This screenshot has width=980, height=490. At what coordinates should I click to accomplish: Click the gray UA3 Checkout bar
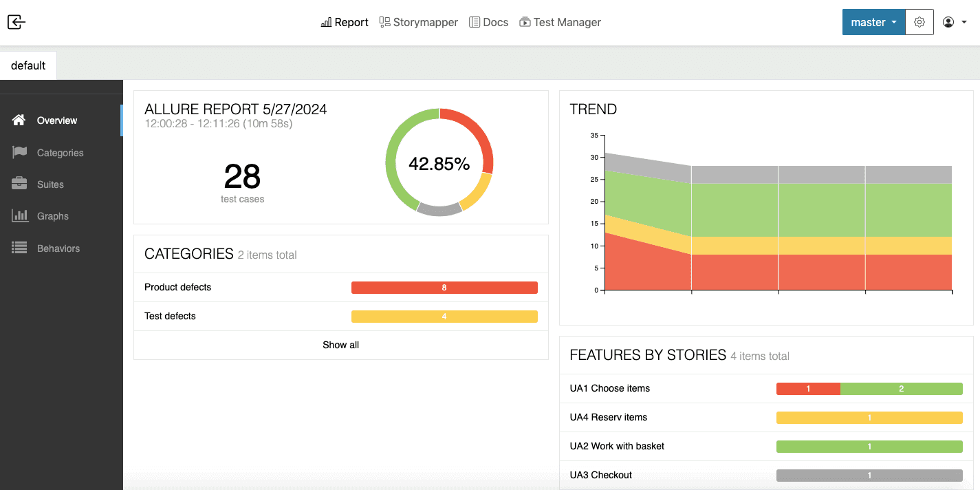tap(869, 476)
